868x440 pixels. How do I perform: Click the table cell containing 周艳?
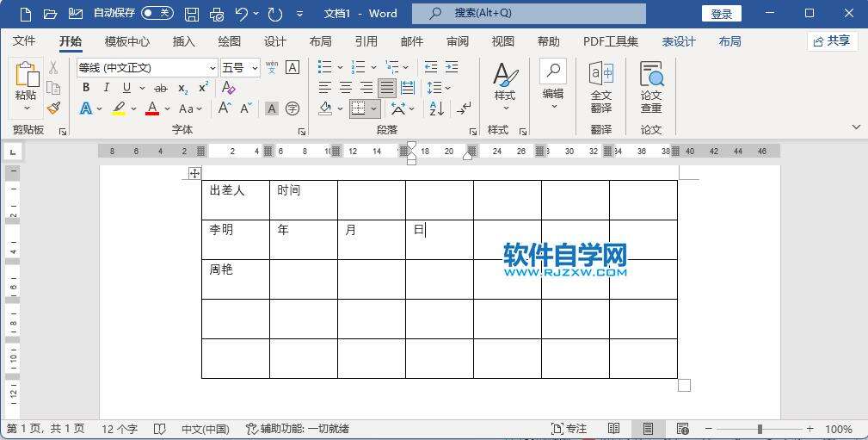point(235,279)
